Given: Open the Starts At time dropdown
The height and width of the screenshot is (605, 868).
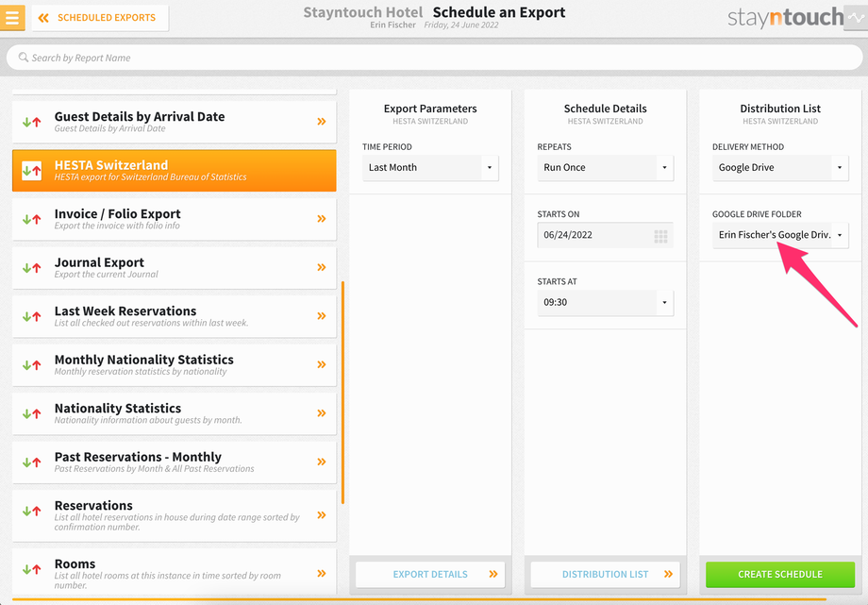Looking at the screenshot, I should click(605, 302).
